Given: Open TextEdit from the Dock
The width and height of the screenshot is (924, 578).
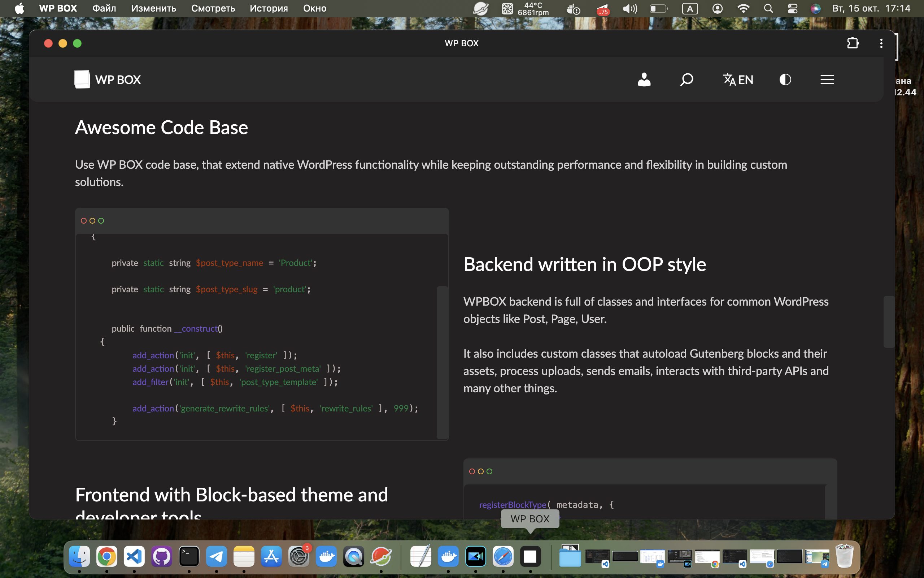Looking at the screenshot, I should pyautogui.click(x=421, y=556).
